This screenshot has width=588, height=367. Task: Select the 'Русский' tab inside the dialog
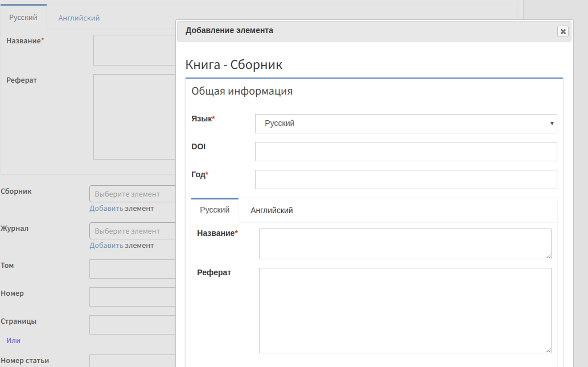click(214, 210)
